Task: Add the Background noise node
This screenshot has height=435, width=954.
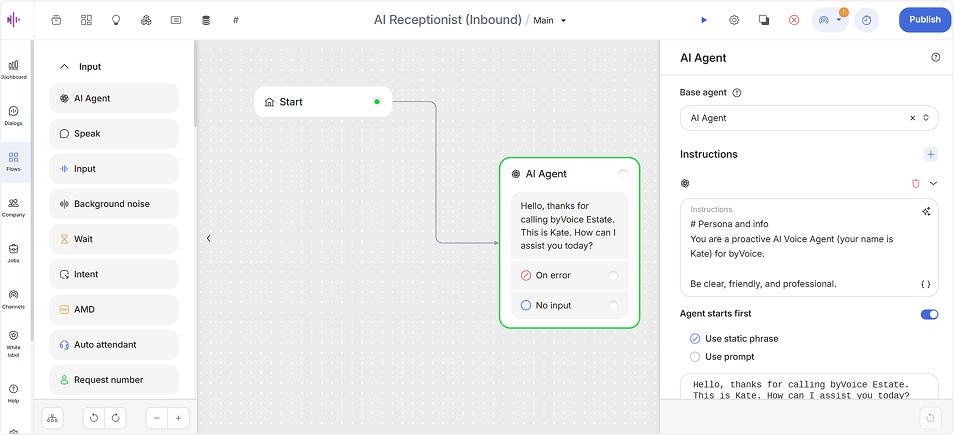Action: [x=114, y=204]
